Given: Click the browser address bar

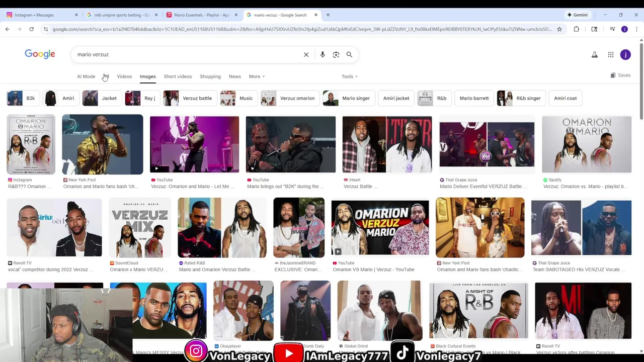Looking at the screenshot, I should click(x=302, y=29).
